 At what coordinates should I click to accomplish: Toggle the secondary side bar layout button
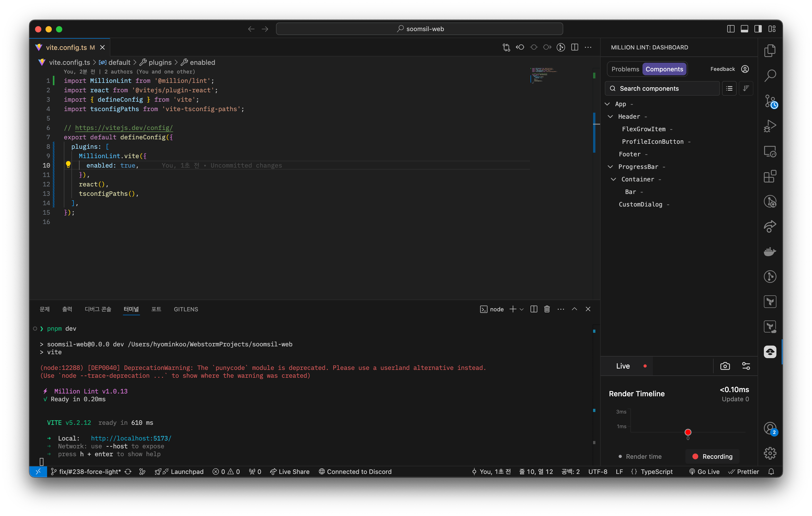(x=758, y=29)
